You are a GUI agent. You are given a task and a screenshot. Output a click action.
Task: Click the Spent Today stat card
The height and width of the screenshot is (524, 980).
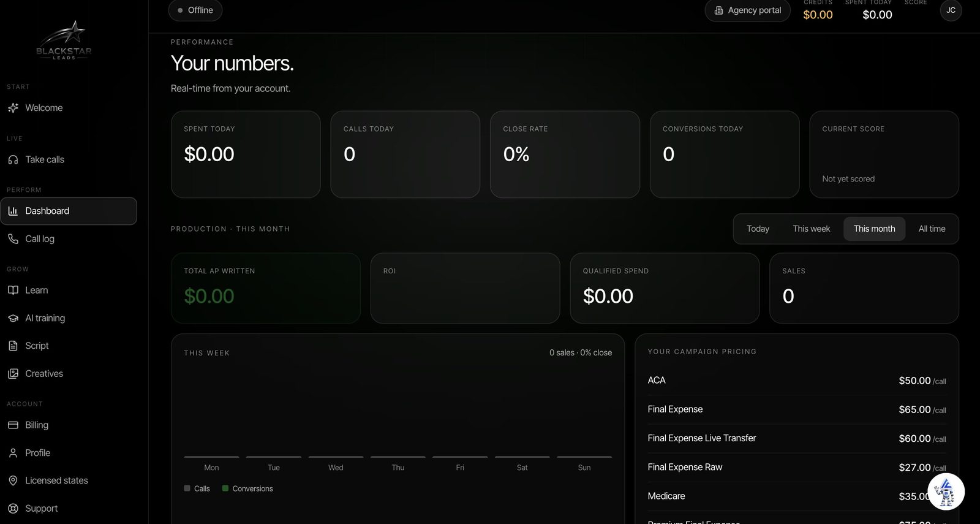tap(246, 154)
